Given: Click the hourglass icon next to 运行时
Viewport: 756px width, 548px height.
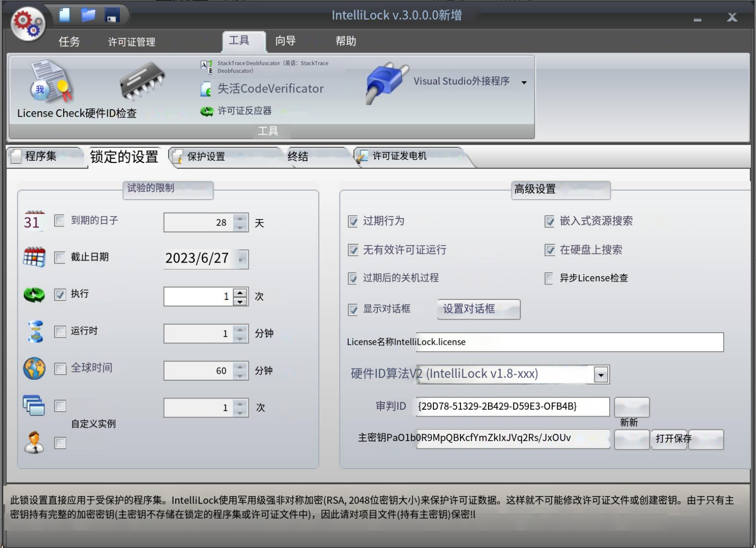Looking at the screenshot, I should [x=35, y=332].
